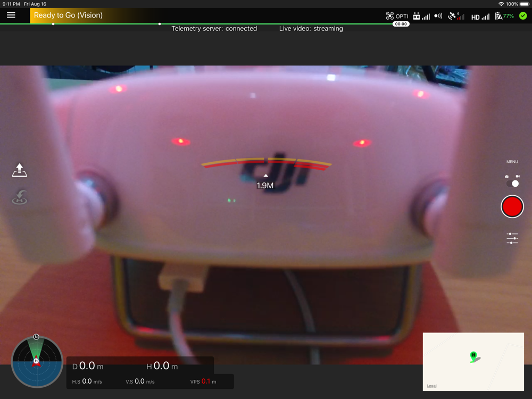Open the hamburger menu
Screen dimensions: 532x399
pos(11,15)
